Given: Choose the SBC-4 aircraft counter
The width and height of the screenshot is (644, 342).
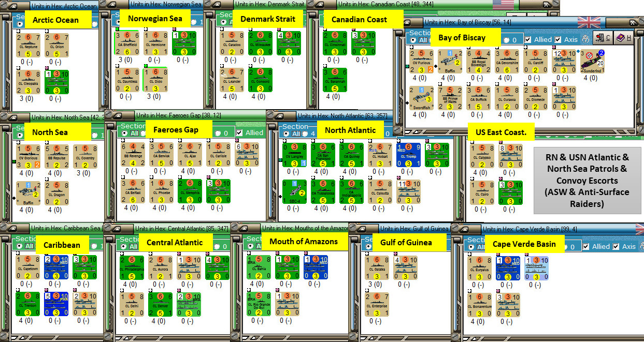Looking at the screenshot, I should click(x=295, y=192).
